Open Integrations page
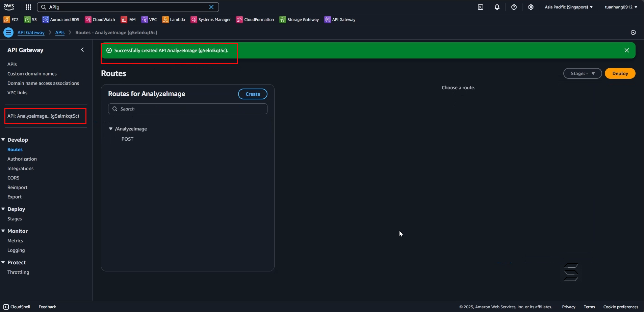644x312 pixels. (21, 168)
